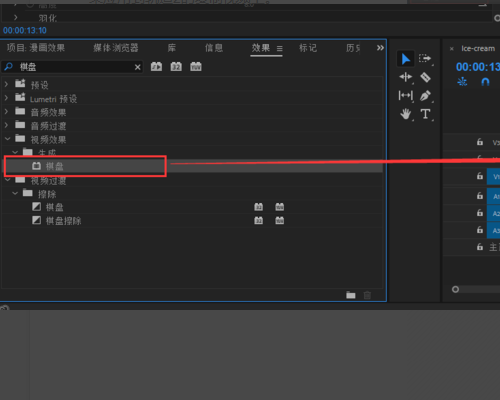Viewport: 500px width, 400px height.
Task: Switch to the 效果 tab
Action: tap(261, 48)
